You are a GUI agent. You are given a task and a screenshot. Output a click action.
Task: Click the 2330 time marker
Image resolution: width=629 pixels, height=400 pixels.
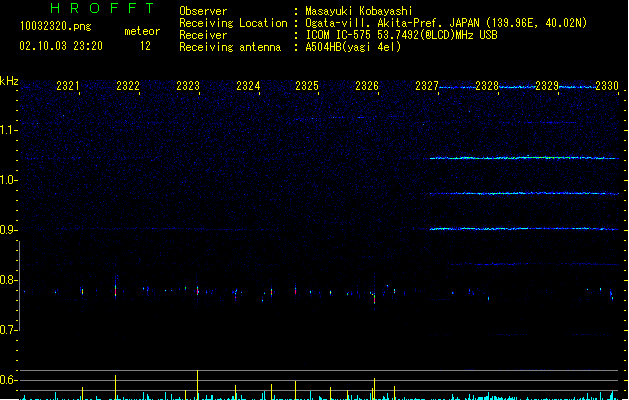point(607,86)
